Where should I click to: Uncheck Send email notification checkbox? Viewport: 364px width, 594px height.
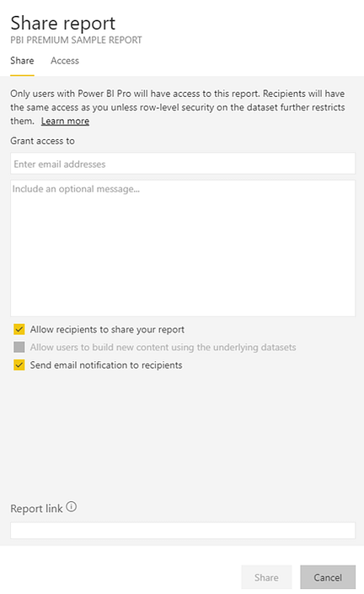click(19, 364)
